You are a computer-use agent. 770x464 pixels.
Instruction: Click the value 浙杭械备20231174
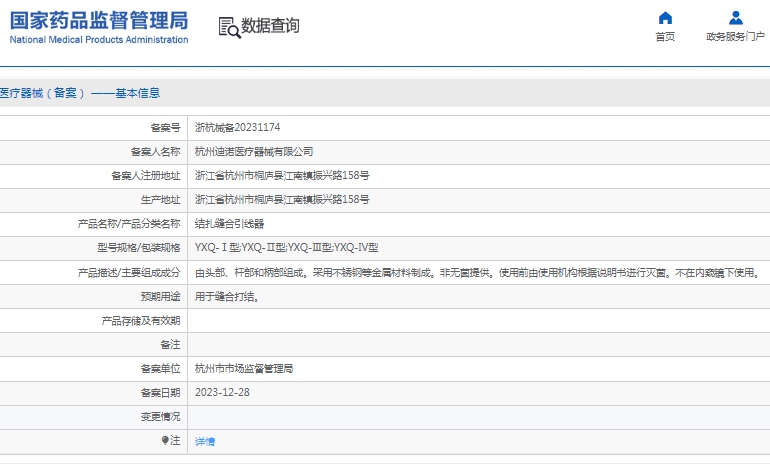[x=237, y=128]
